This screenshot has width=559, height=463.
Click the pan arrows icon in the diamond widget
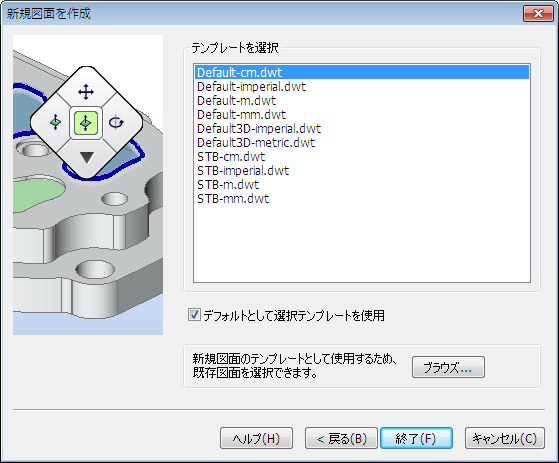pos(86,92)
